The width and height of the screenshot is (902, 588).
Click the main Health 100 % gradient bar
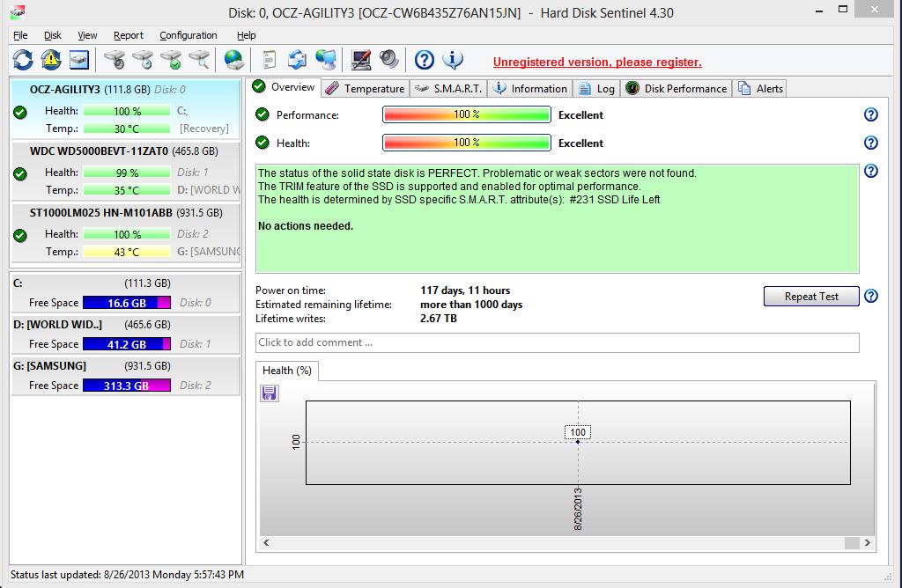coord(467,143)
